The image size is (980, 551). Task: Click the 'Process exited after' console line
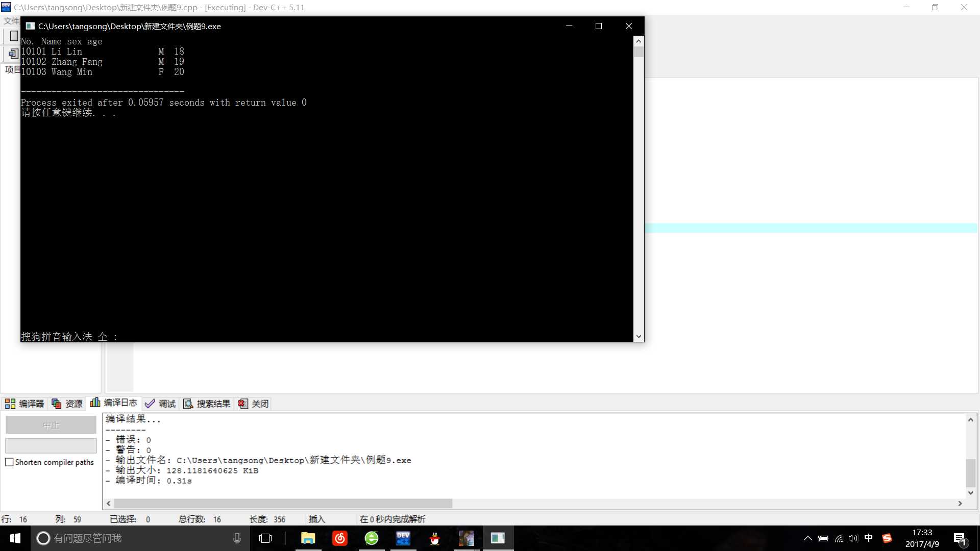click(x=164, y=103)
